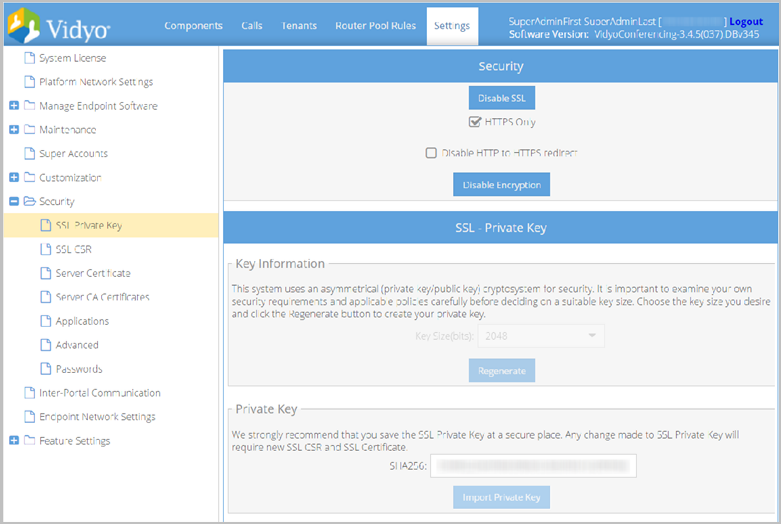Click the Applications page icon
Viewport: 781px width, 524px height.
pos(46,321)
